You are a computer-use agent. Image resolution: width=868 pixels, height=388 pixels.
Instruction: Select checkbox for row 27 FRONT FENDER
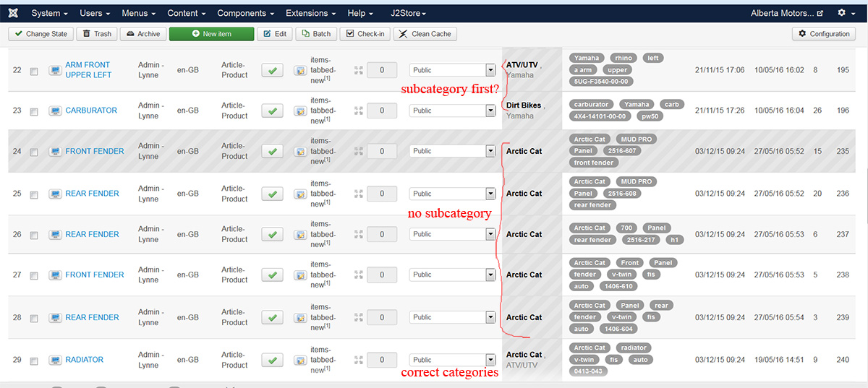[x=34, y=275]
